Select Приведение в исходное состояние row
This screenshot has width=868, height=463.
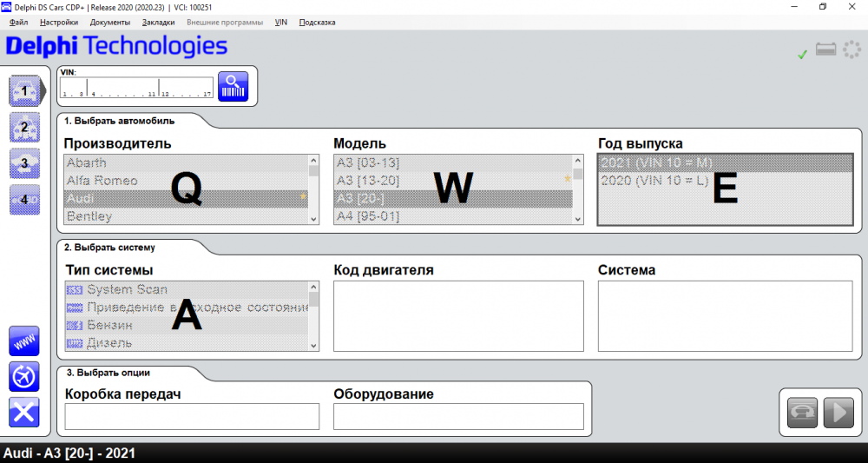187,308
